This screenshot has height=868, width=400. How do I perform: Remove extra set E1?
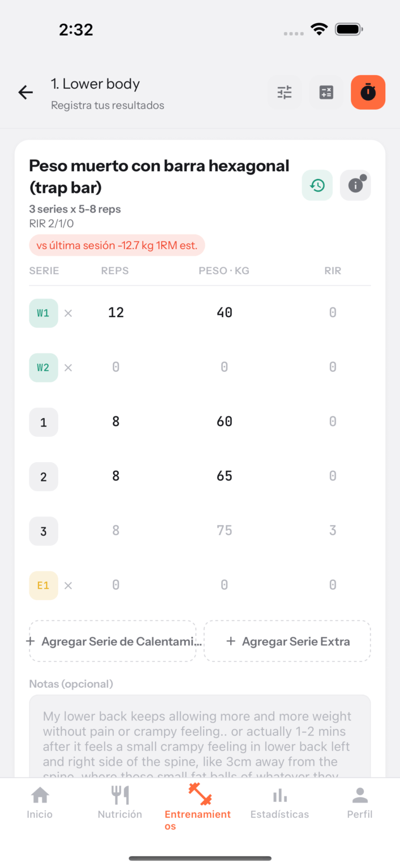[x=68, y=585]
